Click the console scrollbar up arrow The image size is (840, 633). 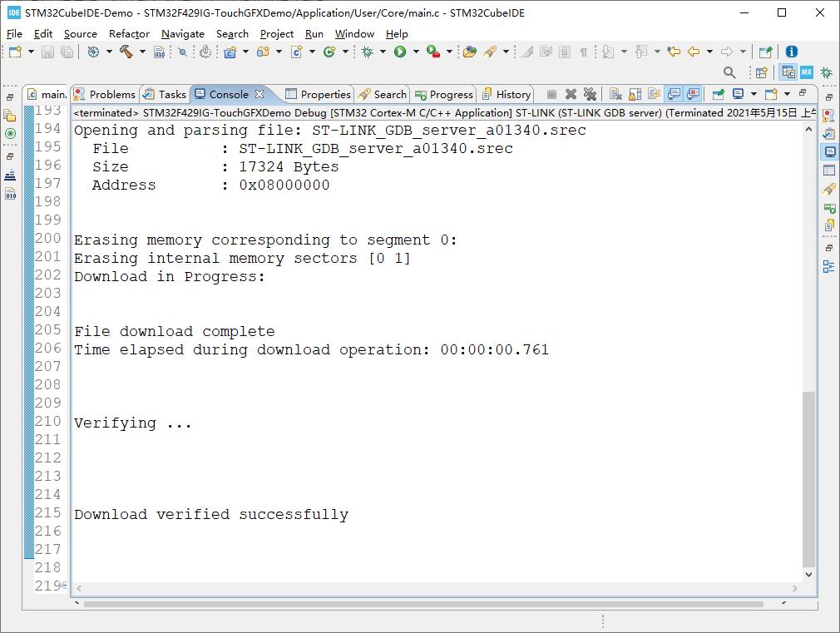tap(808, 129)
